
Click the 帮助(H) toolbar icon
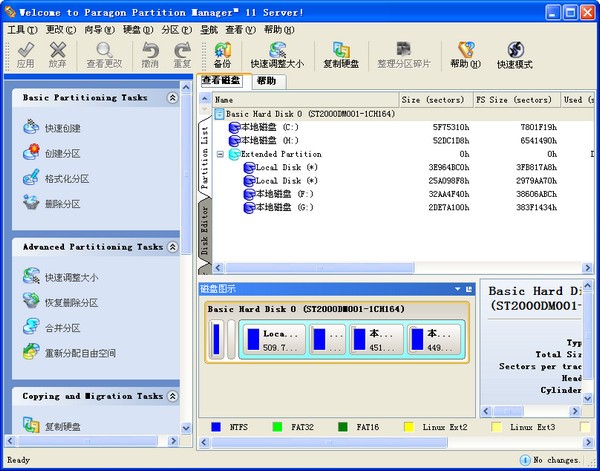coord(466,50)
